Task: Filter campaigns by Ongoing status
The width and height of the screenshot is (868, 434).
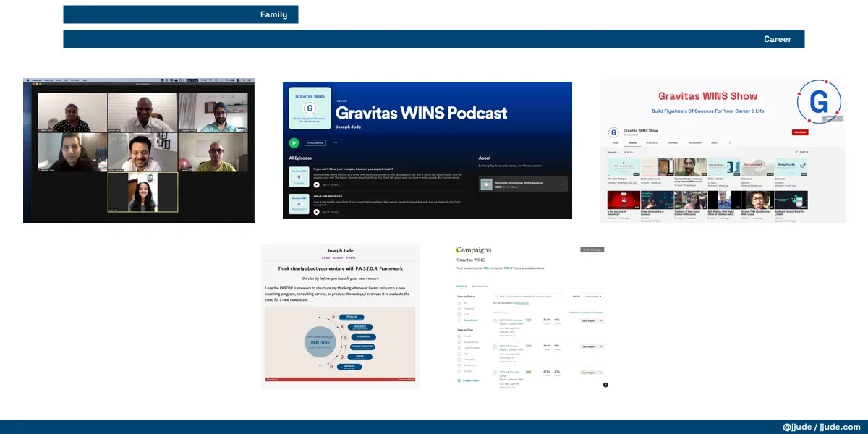Action: (465, 308)
